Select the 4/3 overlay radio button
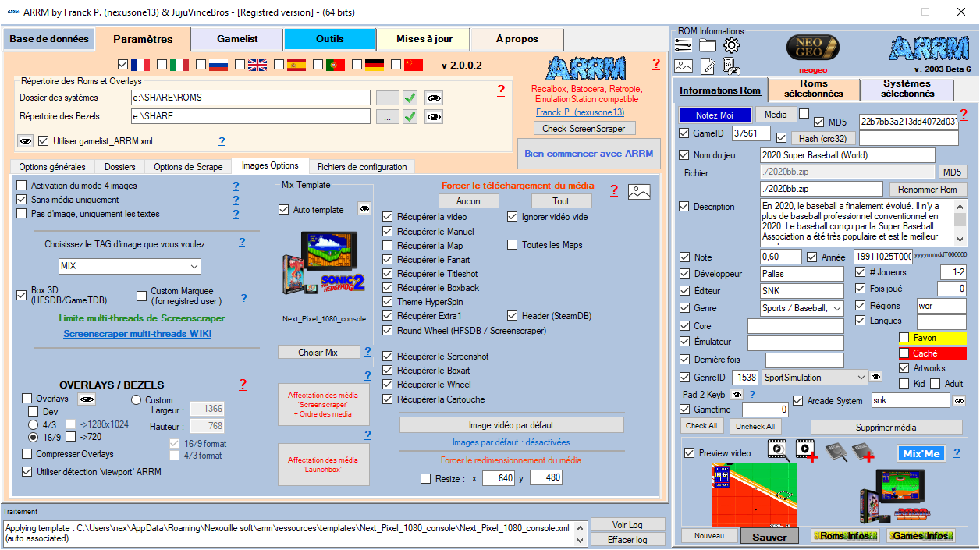The width and height of the screenshot is (980, 550). (34, 424)
